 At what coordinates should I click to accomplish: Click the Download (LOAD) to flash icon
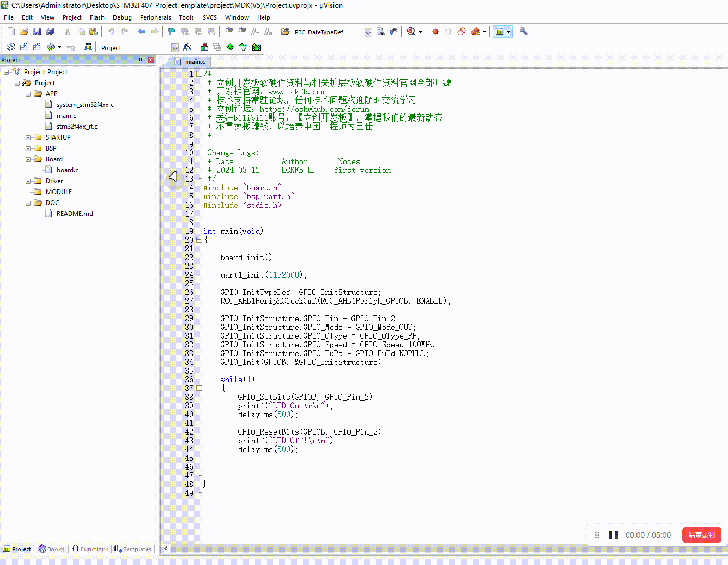(88, 47)
